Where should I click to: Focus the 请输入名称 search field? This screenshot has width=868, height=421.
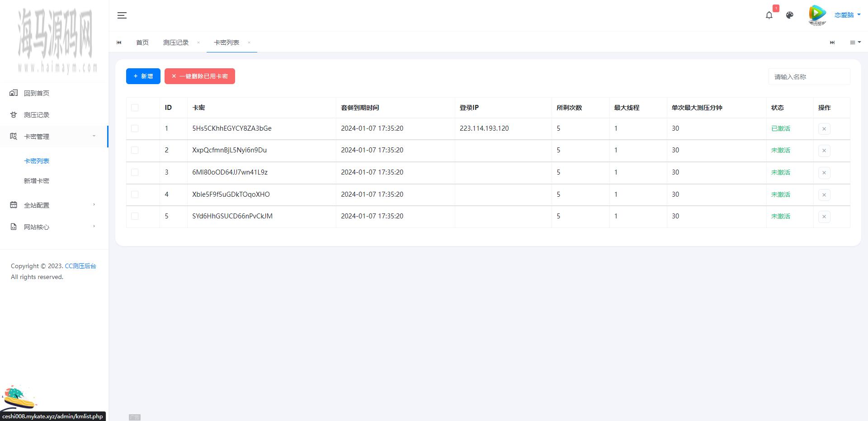pyautogui.click(x=809, y=77)
